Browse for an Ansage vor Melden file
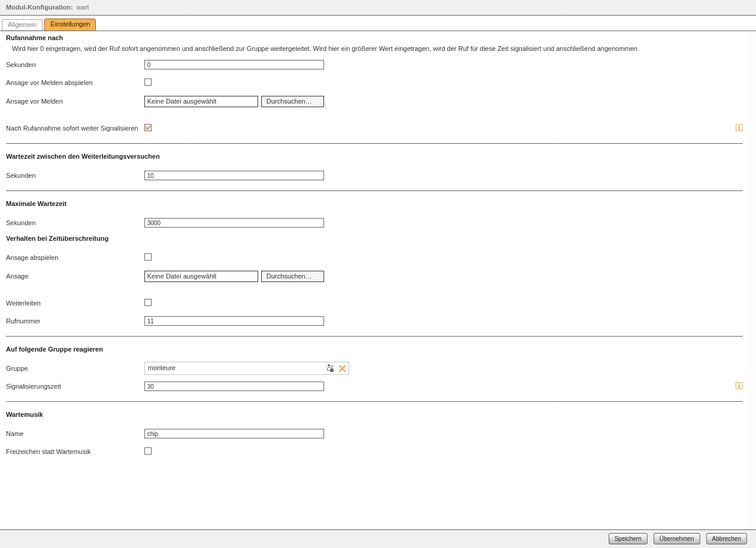 click(292, 101)
